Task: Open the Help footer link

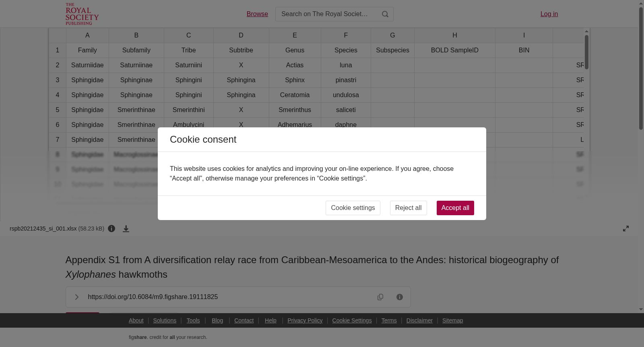Action: (x=270, y=320)
